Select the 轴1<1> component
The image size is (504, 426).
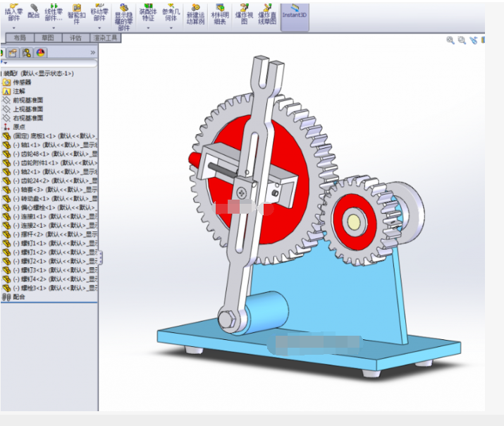point(50,145)
